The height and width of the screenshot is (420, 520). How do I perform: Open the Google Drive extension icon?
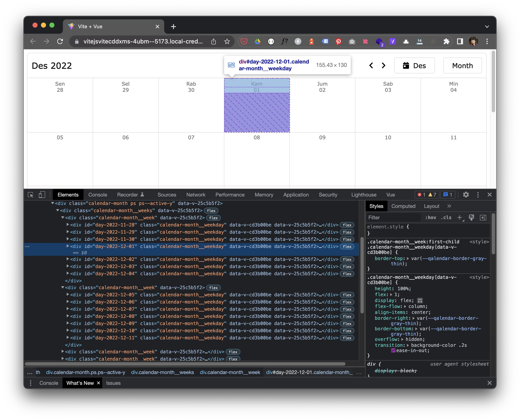coord(257,41)
